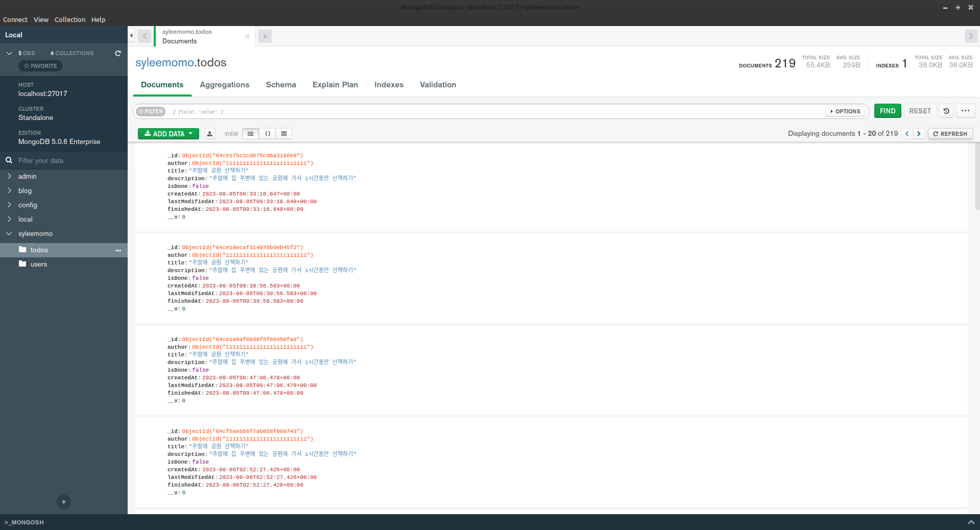The height and width of the screenshot is (530, 980).
Task: Click the export collection icon
Action: pyautogui.click(x=209, y=134)
